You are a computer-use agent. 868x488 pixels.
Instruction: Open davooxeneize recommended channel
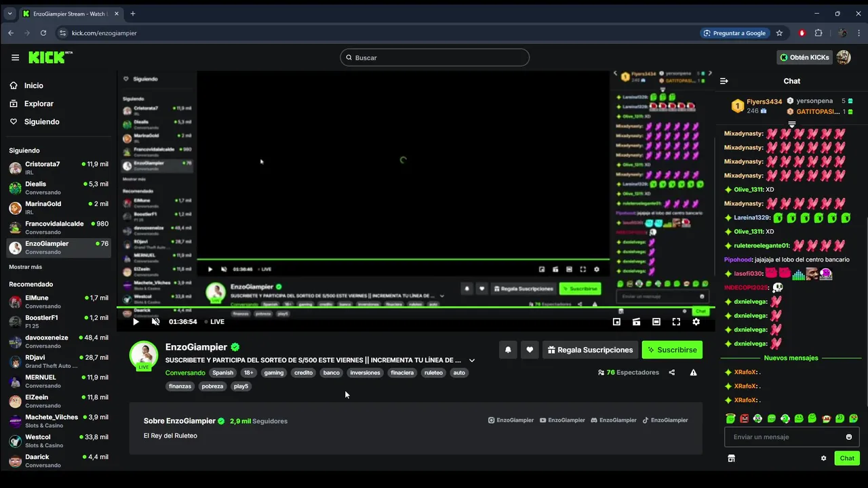point(58,342)
